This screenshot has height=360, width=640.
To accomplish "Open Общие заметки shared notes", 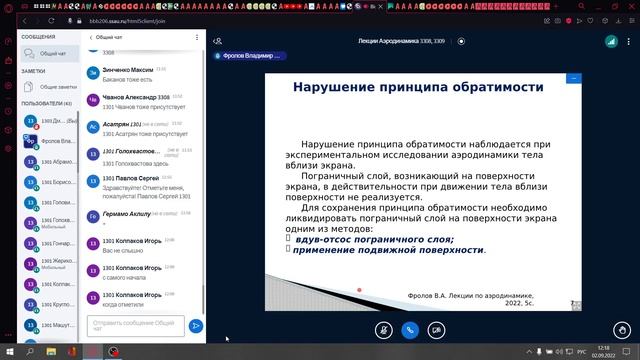I will (x=50, y=87).
